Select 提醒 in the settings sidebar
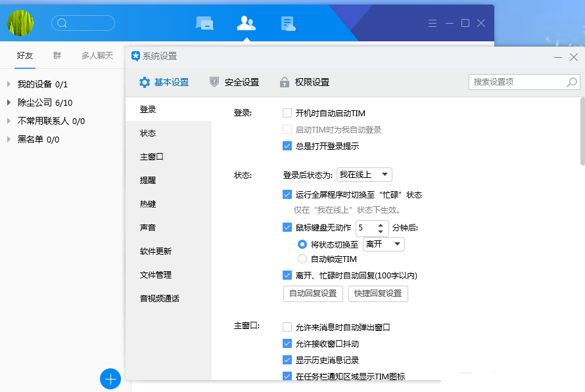Viewport: 585px width, 392px height. coord(169,181)
